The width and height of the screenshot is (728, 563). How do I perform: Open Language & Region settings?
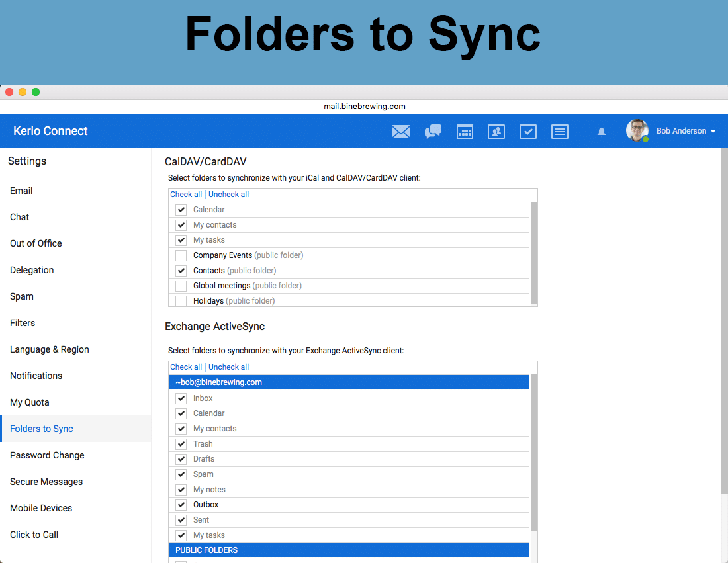tap(49, 349)
